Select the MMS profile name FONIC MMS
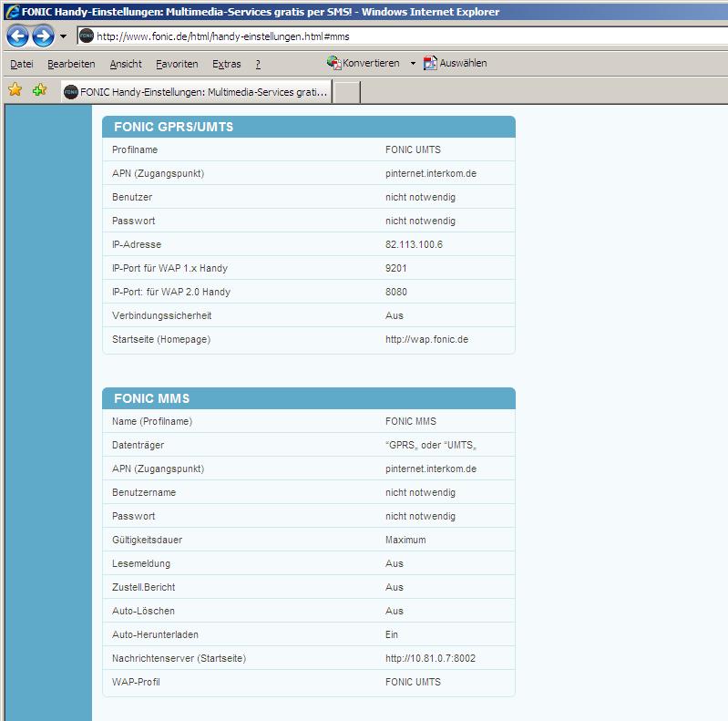Viewport: 728px width, 721px height. [410, 421]
